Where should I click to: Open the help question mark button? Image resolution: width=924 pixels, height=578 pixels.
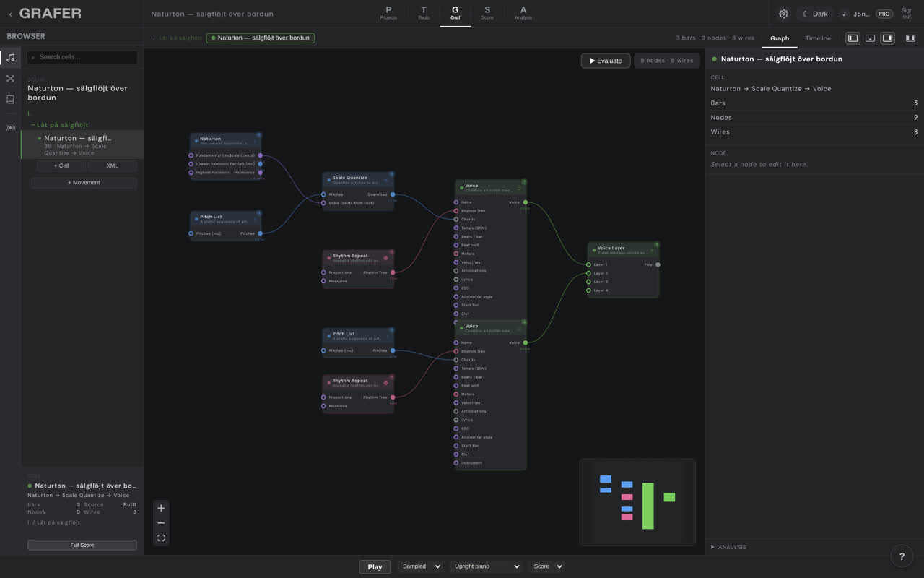pos(902,556)
